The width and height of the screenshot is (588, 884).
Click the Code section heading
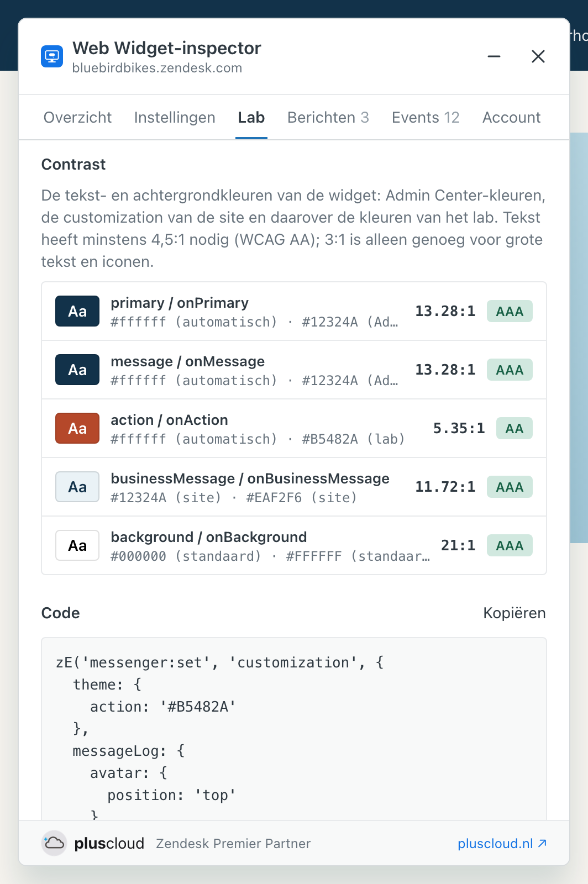point(61,613)
